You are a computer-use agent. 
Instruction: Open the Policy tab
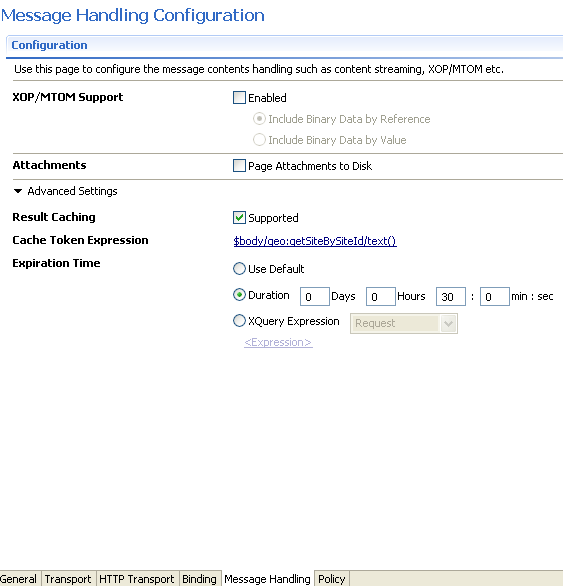click(x=332, y=579)
